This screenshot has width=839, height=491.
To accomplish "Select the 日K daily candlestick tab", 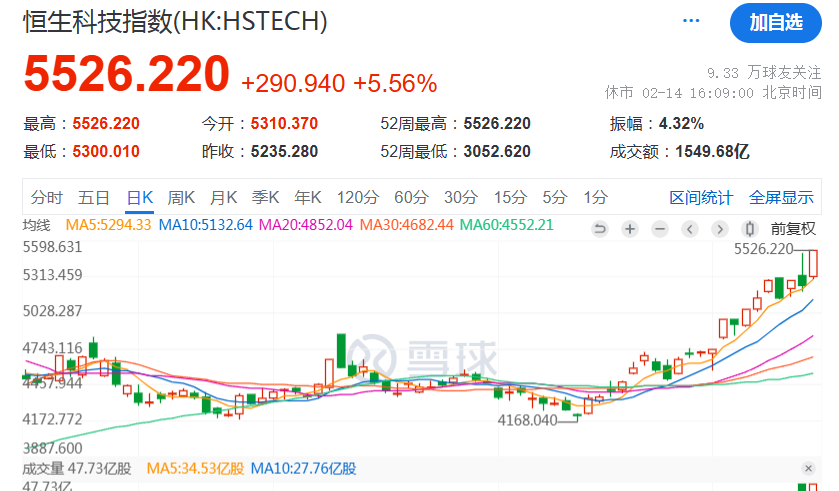I will pos(140,197).
